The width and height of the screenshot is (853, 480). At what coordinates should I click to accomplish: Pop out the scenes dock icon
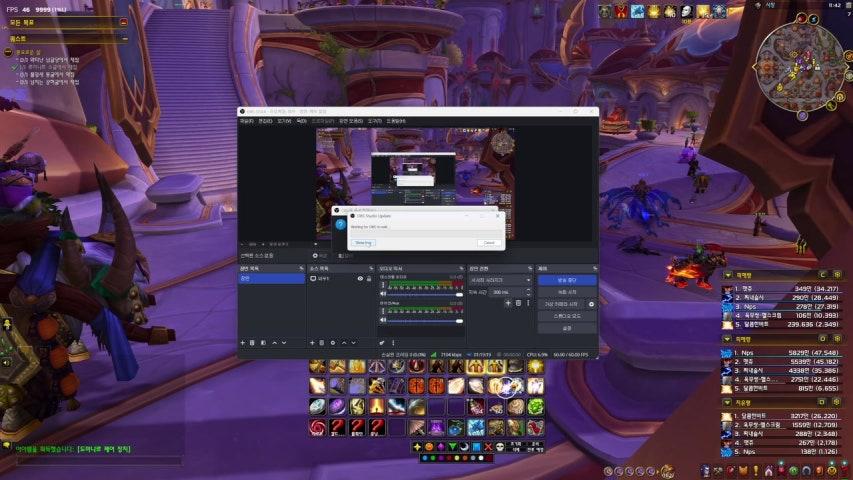pyautogui.click(x=301, y=269)
